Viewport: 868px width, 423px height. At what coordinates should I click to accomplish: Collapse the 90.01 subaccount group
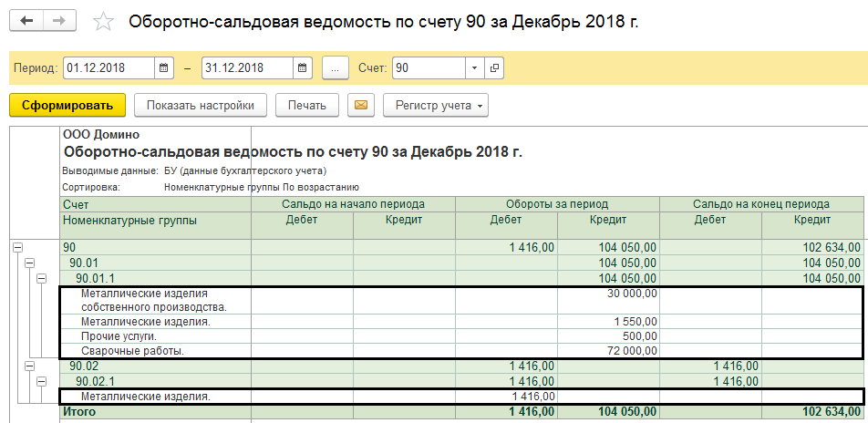coord(29,263)
